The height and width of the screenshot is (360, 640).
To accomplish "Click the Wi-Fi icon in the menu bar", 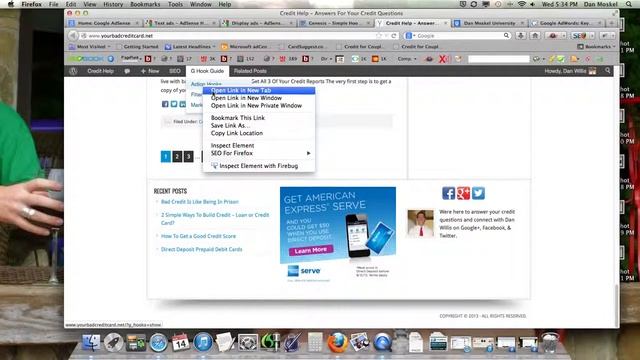I will pyautogui.click(x=521, y=4).
